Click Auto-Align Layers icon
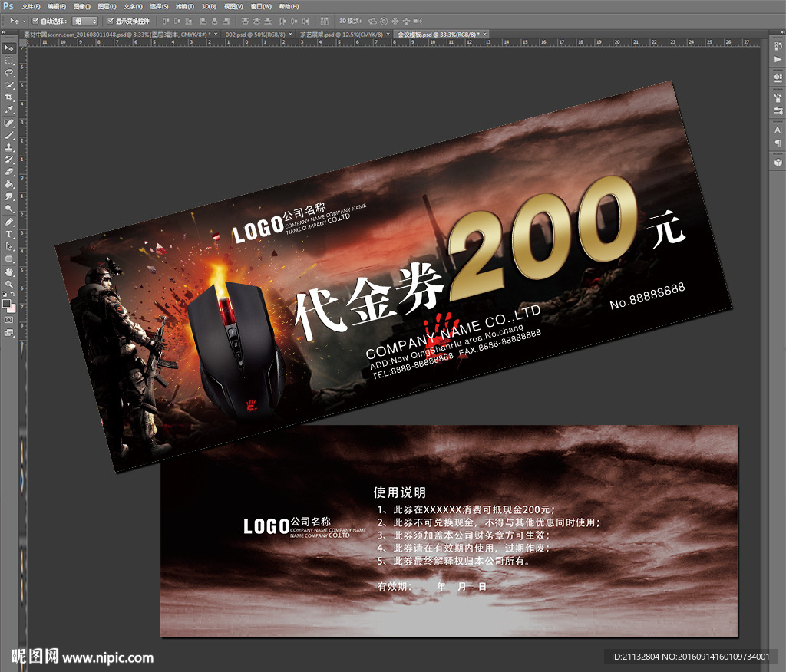 325,21
